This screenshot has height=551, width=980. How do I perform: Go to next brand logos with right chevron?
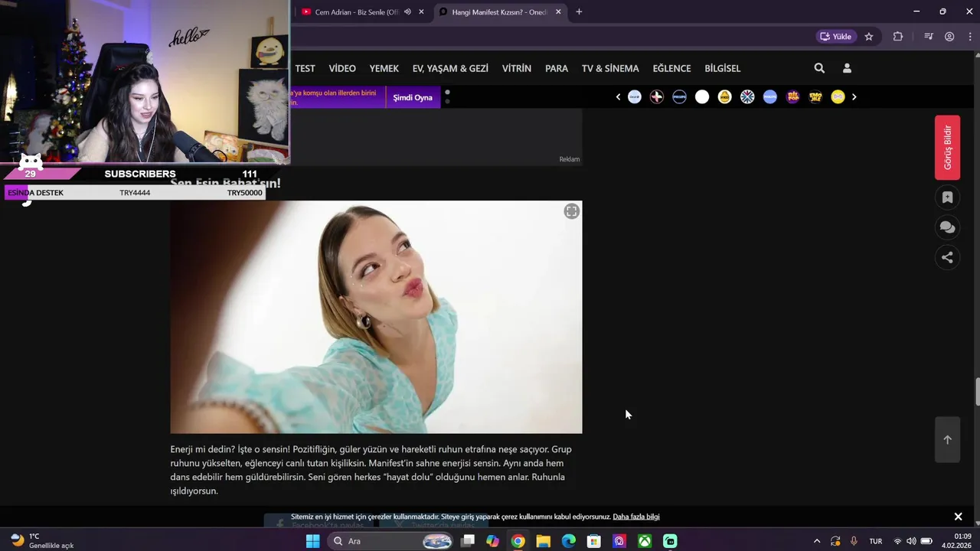[x=854, y=97]
